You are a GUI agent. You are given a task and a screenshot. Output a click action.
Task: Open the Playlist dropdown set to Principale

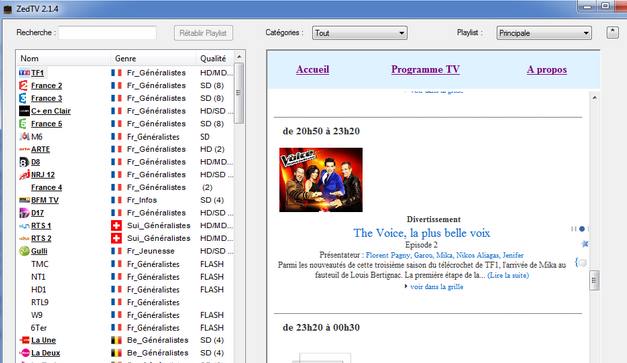[544, 33]
